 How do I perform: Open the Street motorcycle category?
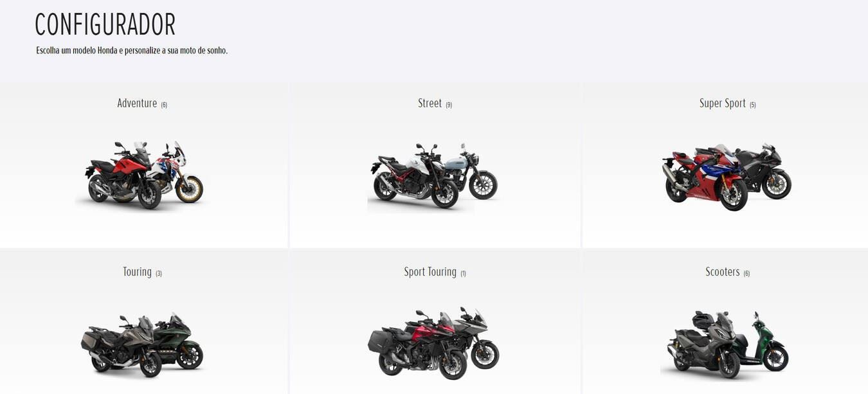tap(429, 103)
